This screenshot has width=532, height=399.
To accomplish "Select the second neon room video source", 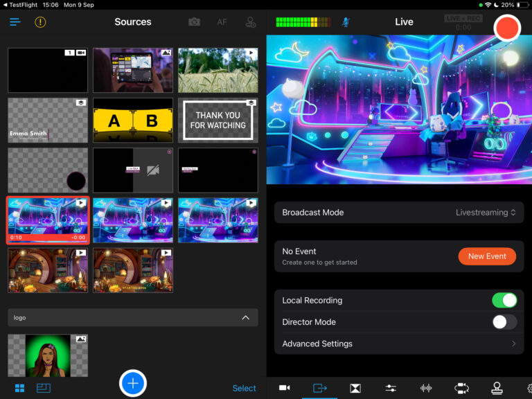I will 133,220.
